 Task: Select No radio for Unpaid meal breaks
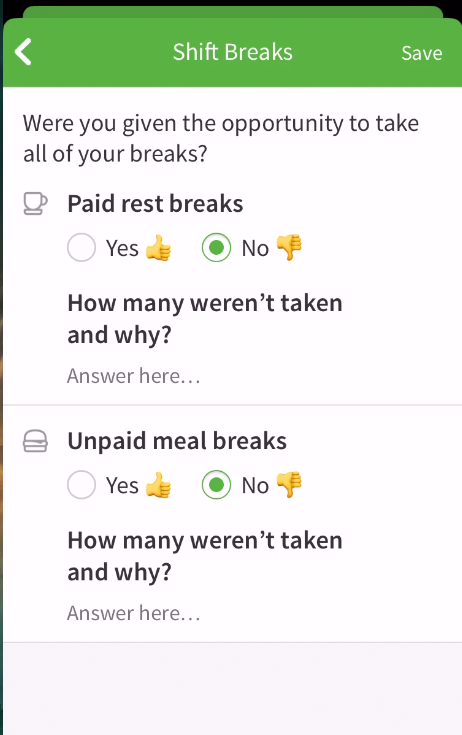click(216, 484)
